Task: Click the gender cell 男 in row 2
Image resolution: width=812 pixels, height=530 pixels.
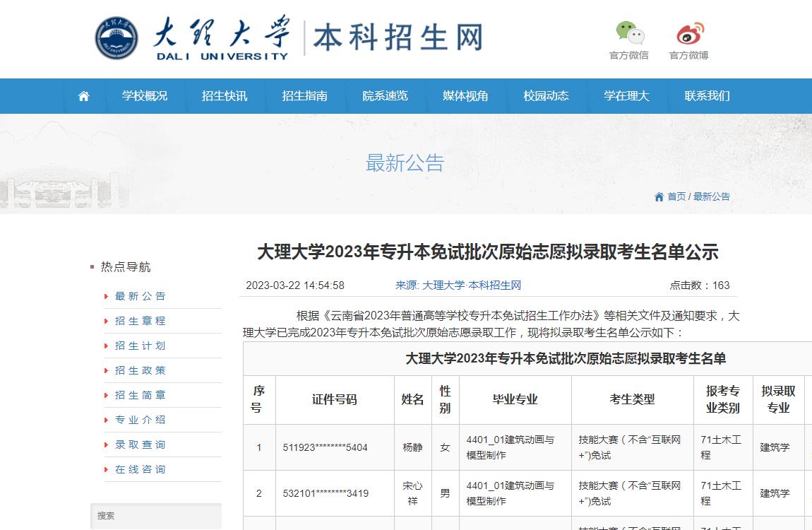Action: coord(446,494)
